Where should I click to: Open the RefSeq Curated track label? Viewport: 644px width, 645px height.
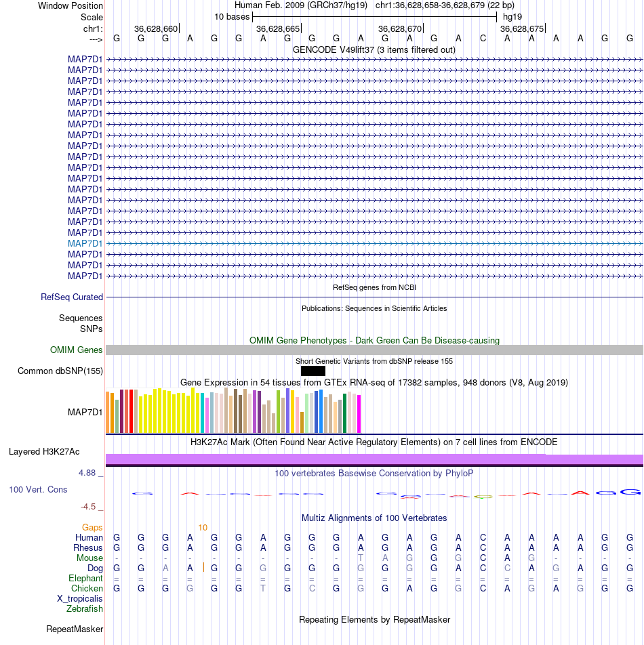point(72,297)
